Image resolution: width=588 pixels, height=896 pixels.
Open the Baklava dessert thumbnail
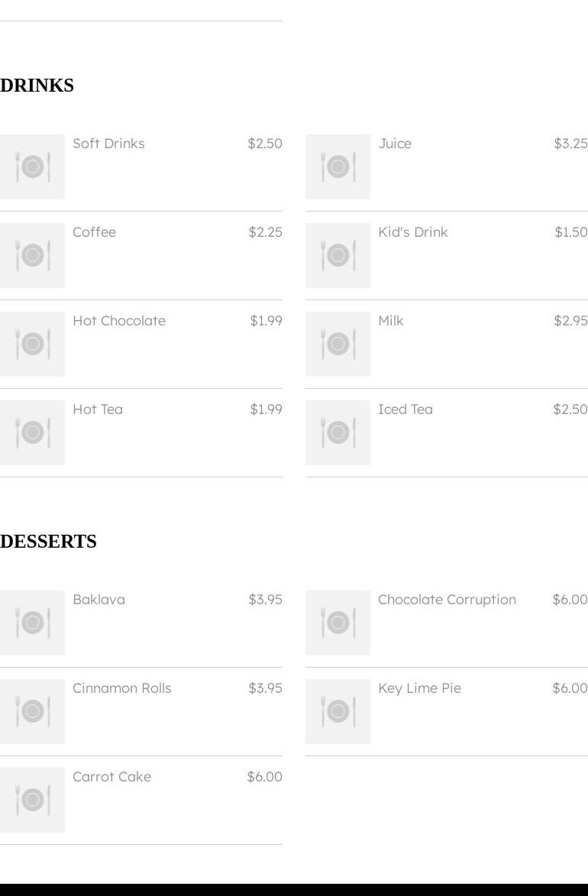[x=32, y=623]
